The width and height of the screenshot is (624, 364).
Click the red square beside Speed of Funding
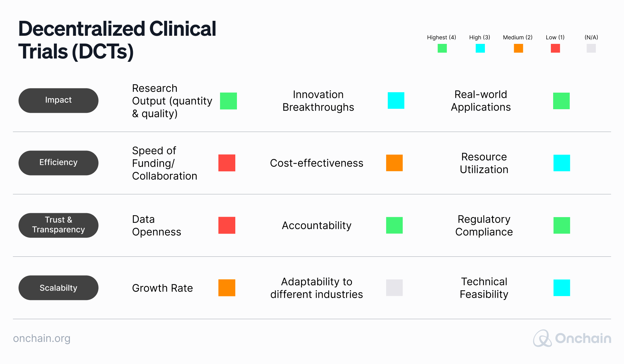coord(227,163)
